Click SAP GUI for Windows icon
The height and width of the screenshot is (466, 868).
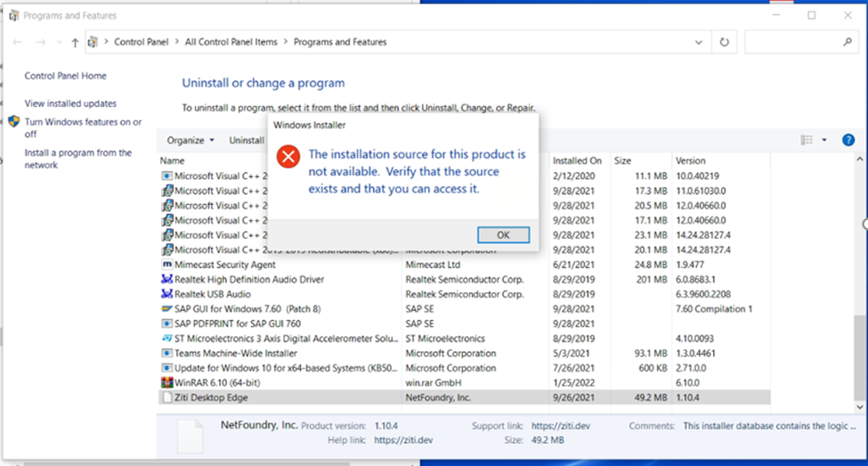tap(166, 308)
